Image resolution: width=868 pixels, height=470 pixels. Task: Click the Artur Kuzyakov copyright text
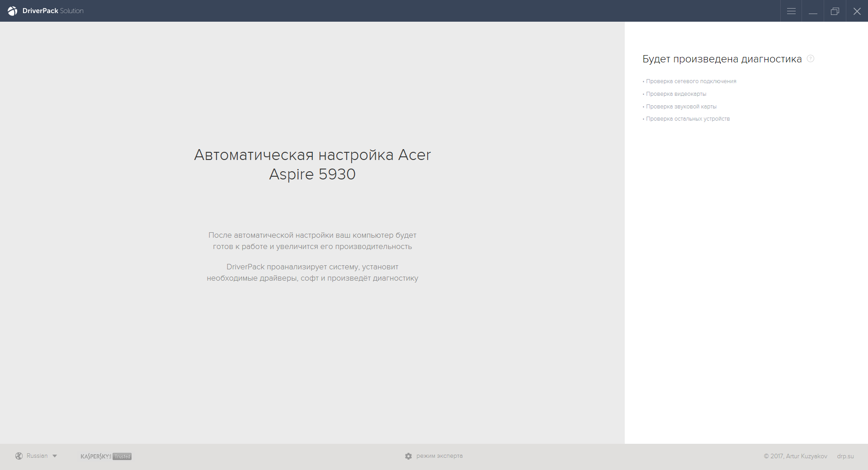click(x=795, y=456)
